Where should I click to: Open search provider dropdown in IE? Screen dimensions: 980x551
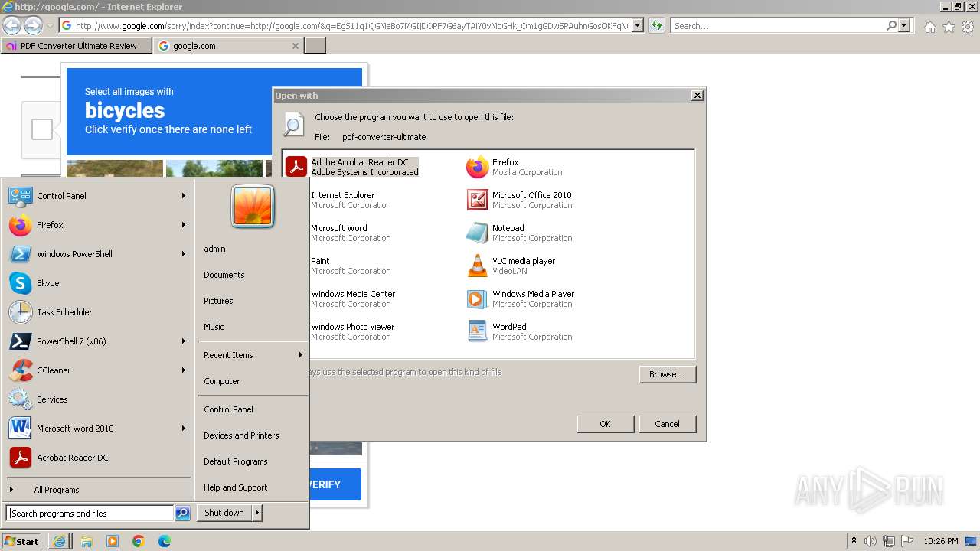click(905, 26)
